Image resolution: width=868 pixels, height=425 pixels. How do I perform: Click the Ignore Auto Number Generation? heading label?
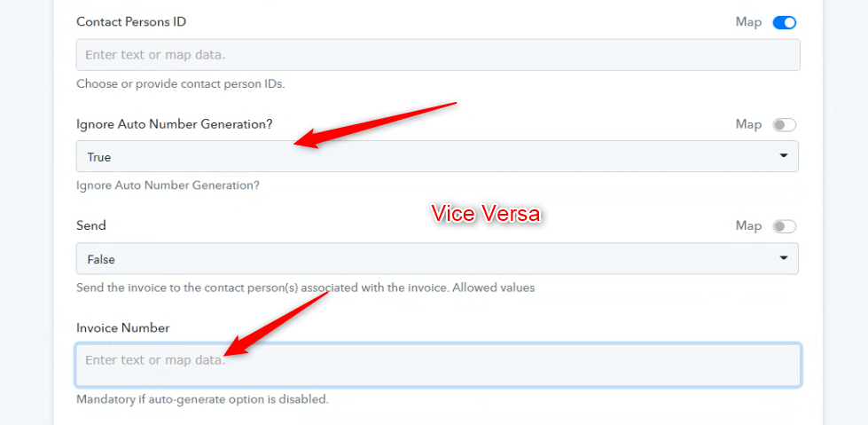(175, 124)
